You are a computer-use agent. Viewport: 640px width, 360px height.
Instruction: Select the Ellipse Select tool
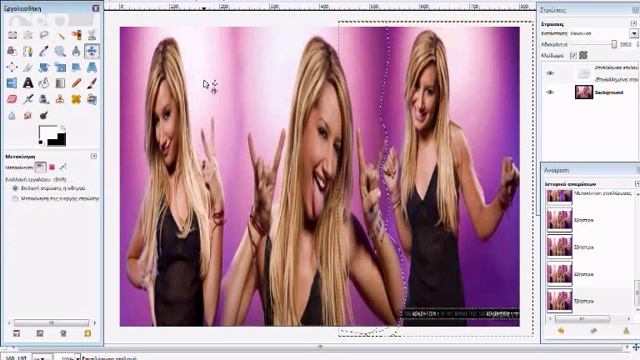pyautogui.click(x=28, y=36)
